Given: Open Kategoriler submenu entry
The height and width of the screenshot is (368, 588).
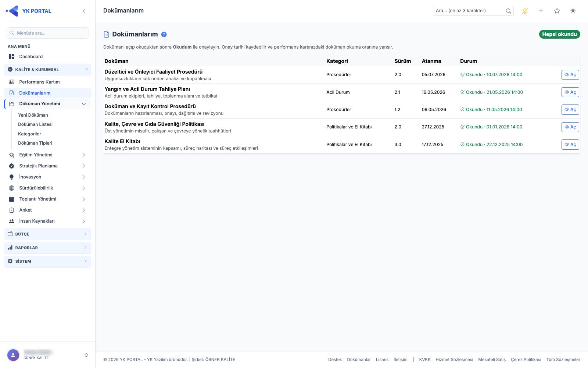Looking at the screenshot, I should pos(29,134).
